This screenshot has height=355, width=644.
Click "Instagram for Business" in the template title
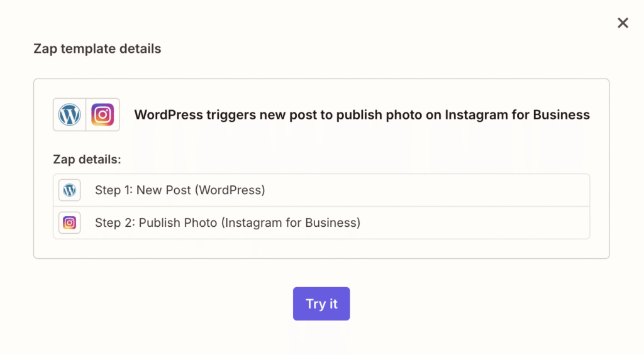517,115
